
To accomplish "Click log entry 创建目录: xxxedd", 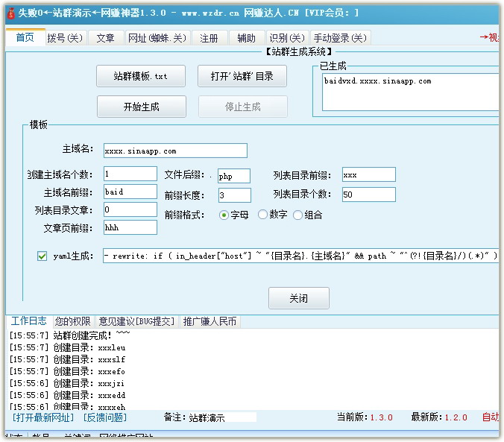I will pos(67,395).
